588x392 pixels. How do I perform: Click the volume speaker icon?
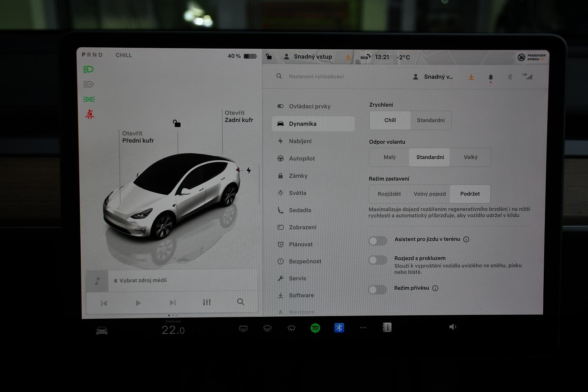tap(452, 327)
